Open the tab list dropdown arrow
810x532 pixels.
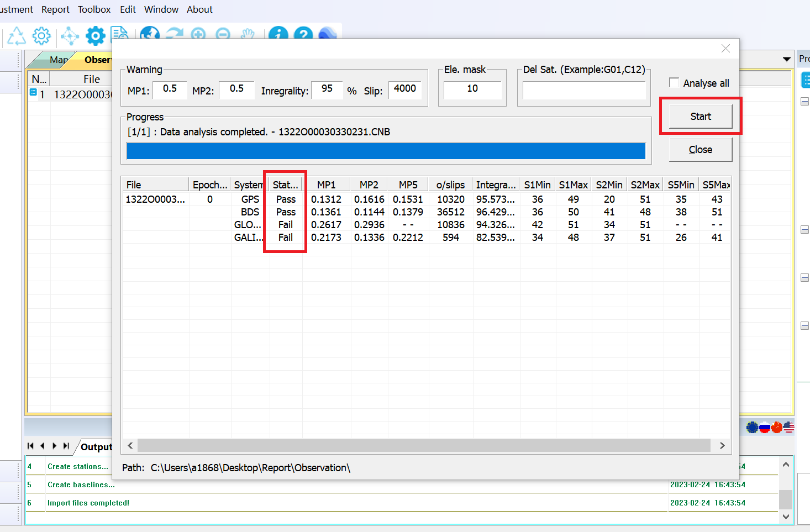[786, 59]
